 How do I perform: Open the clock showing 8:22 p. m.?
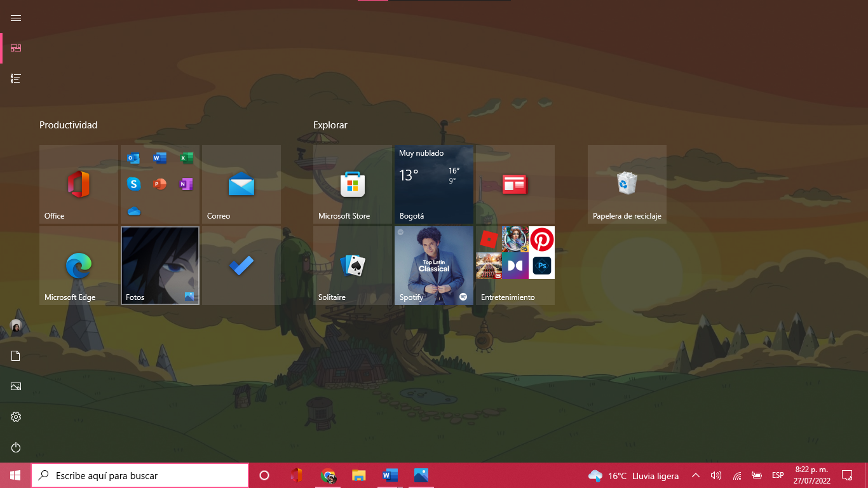(x=811, y=475)
